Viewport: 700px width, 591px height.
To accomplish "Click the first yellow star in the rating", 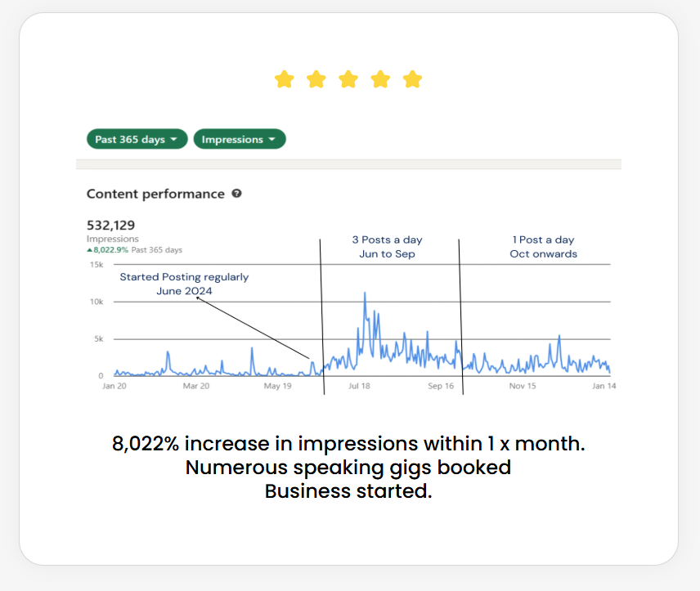I will (285, 79).
